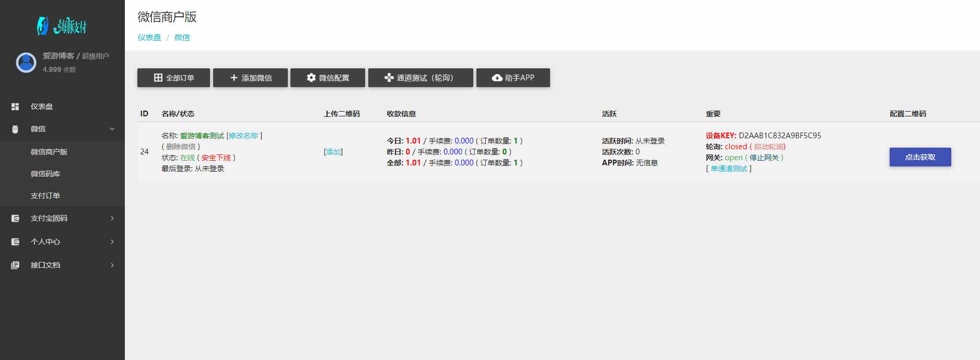Stop the gateway via 停止网关
Screen dimensions: 980x360
(764, 158)
